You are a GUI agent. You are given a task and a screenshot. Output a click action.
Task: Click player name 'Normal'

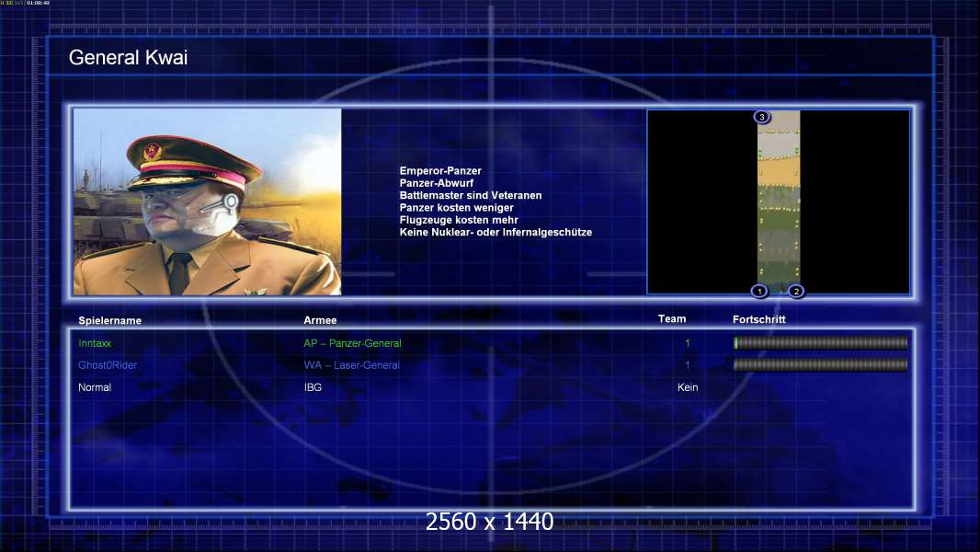[95, 387]
